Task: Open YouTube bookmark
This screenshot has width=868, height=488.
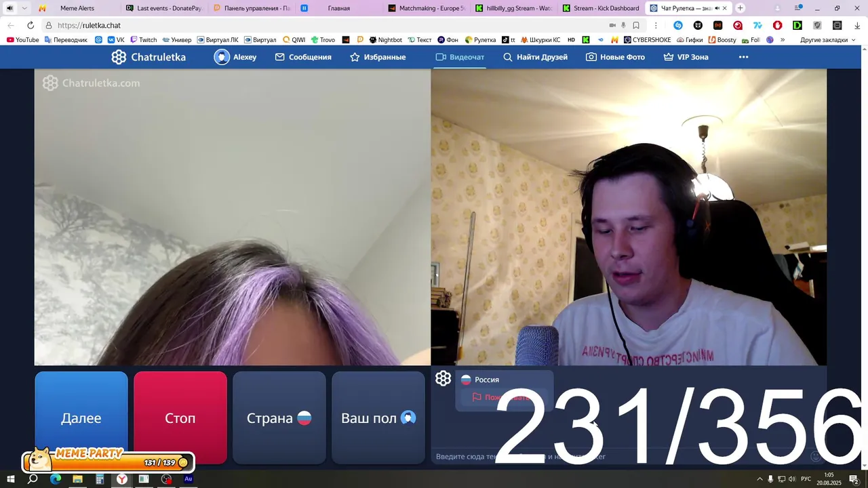Action: tap(23, 40)
